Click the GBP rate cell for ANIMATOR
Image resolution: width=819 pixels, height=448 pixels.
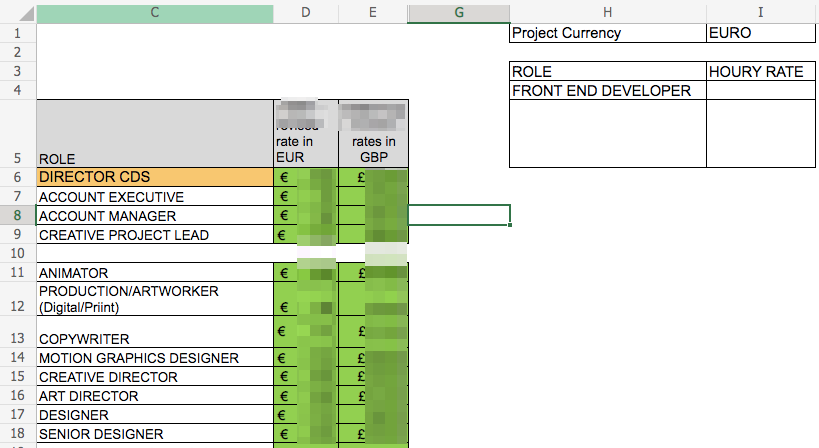(x=373, y=273)
